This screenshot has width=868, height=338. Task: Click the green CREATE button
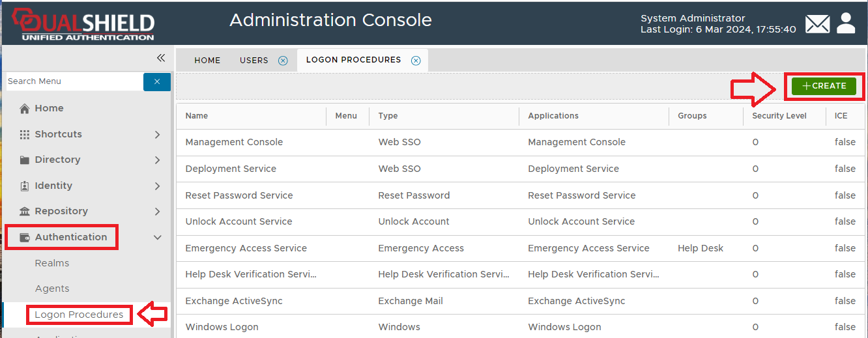(824, 86)
